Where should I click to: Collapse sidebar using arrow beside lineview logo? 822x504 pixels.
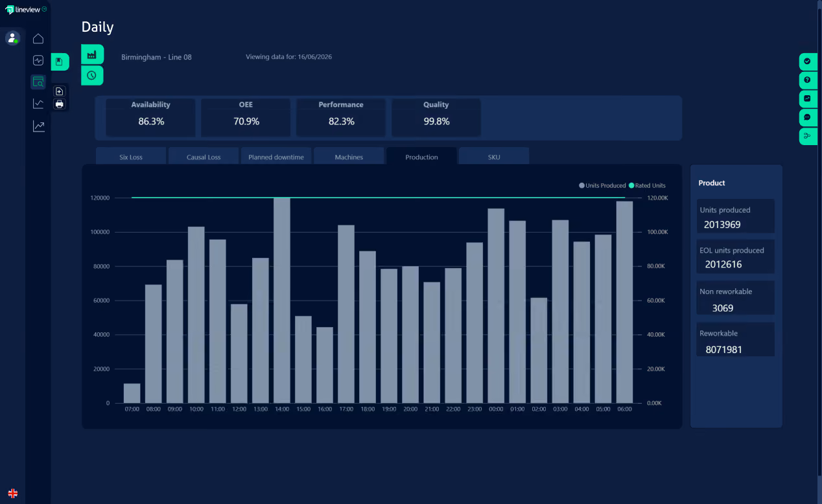pyautogui.click(x=44, y=9)
